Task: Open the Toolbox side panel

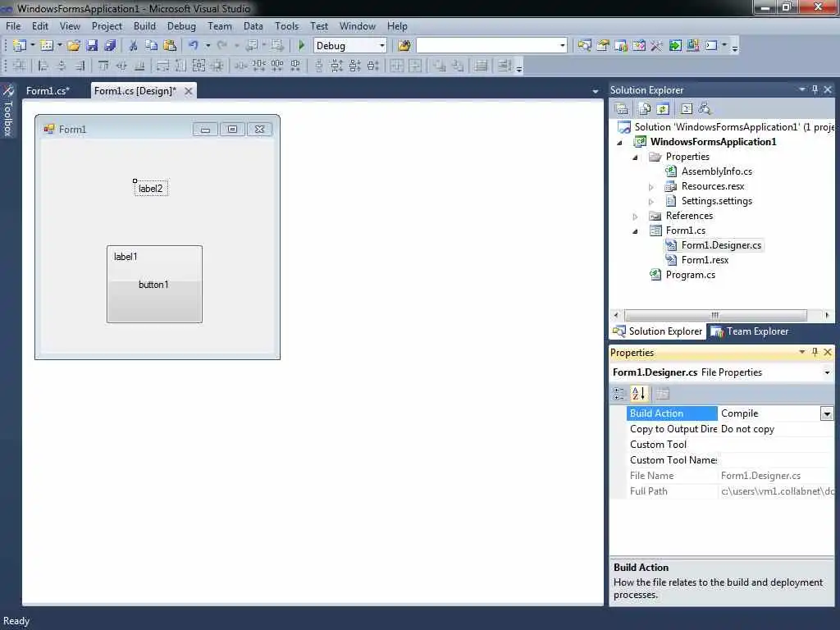Action: 8,111
